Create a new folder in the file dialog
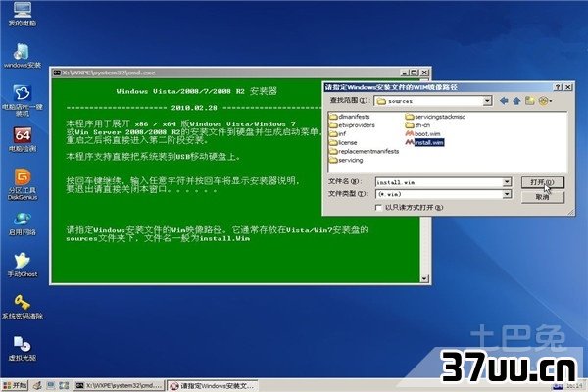The height and width of the screenshot is (392, 588). tap(529, 101)
